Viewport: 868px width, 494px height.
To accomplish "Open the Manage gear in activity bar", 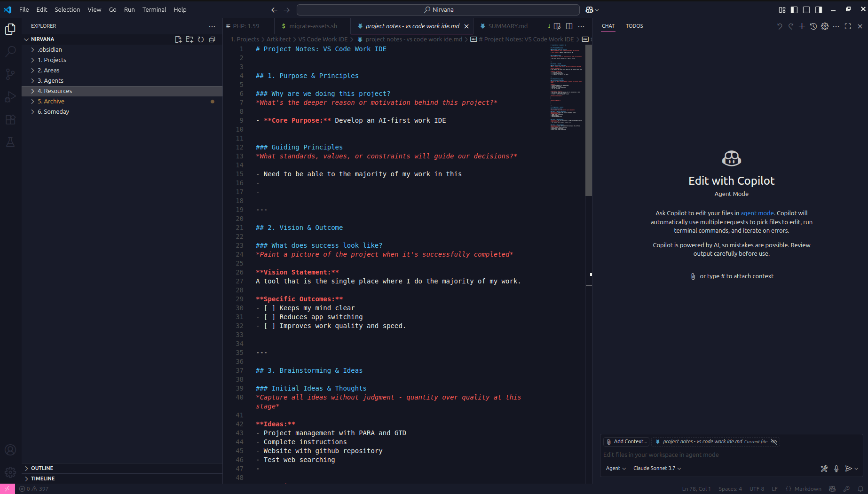I will [x=10, y=472].
